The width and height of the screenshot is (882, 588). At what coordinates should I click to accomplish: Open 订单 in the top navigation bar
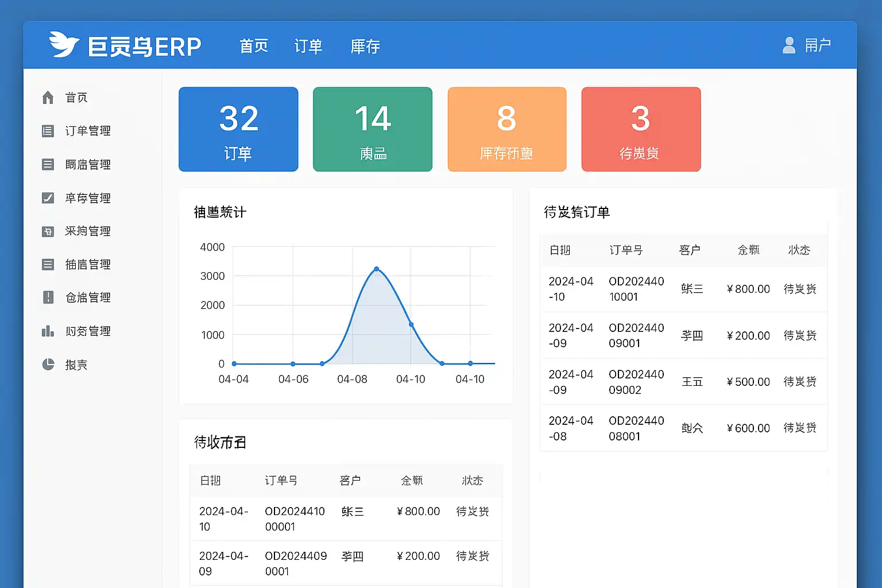coord(308,47)
